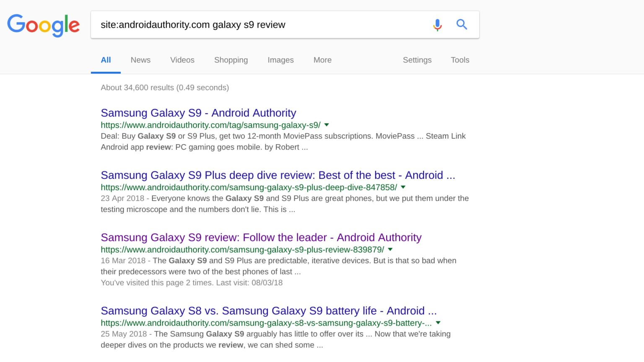This screenshot has width=644, height=362.
Task: Open the dropdown arrow beside the battery life result URL
Action: (x=438, y=323)
